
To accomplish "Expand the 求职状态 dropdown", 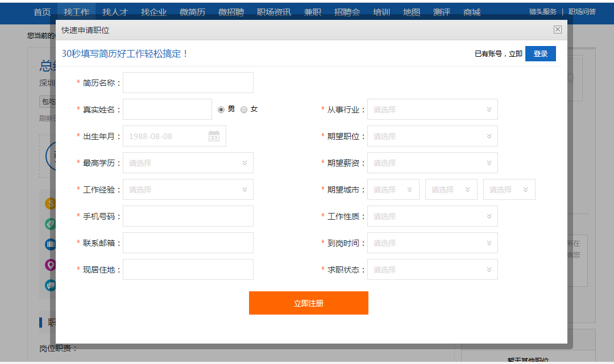I will [x=432, y=269].
